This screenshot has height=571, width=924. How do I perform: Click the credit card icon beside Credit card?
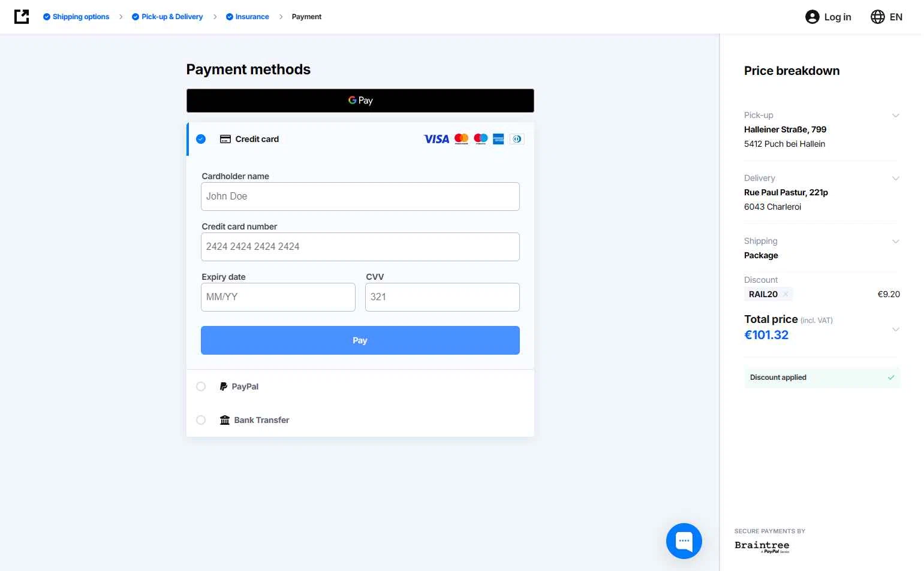point(225,139)
